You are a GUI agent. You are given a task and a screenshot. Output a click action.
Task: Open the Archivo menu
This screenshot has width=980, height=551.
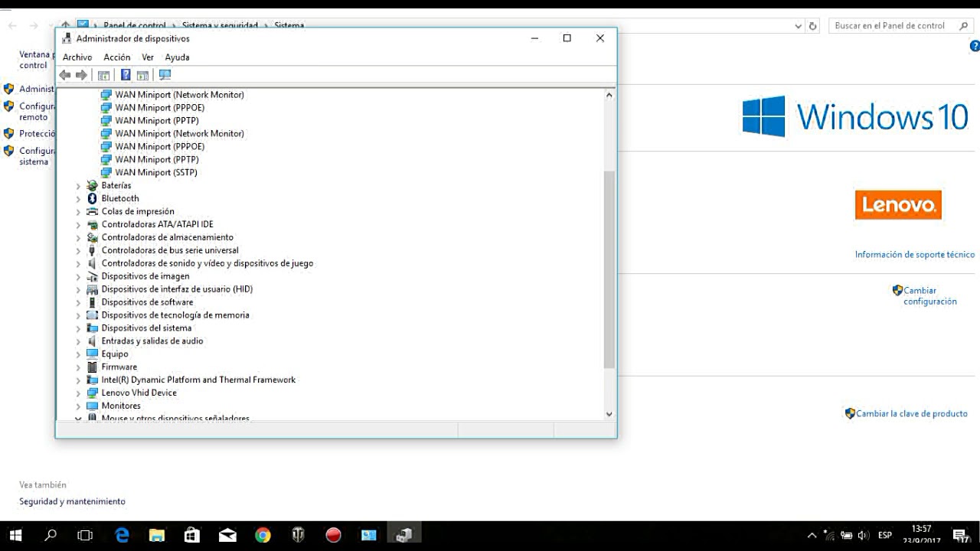77,57
